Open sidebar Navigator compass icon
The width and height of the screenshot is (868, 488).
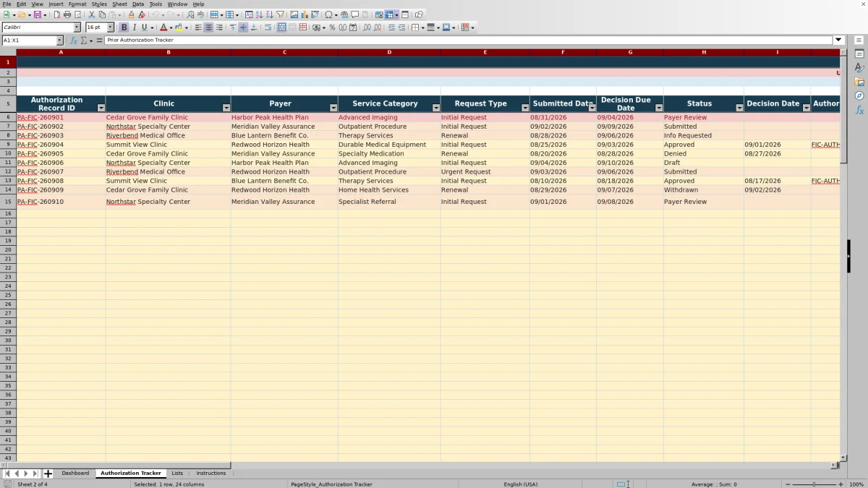tap(859, 95)
